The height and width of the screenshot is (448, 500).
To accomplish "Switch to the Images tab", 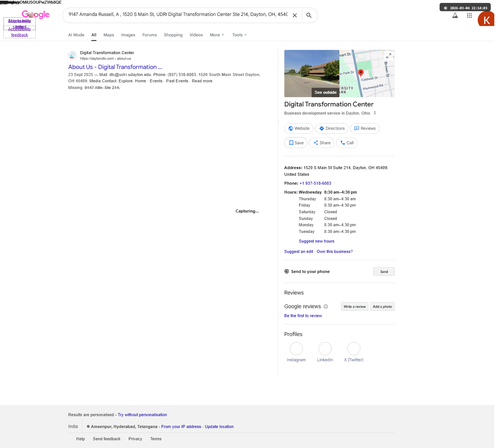I will [128, 35].
